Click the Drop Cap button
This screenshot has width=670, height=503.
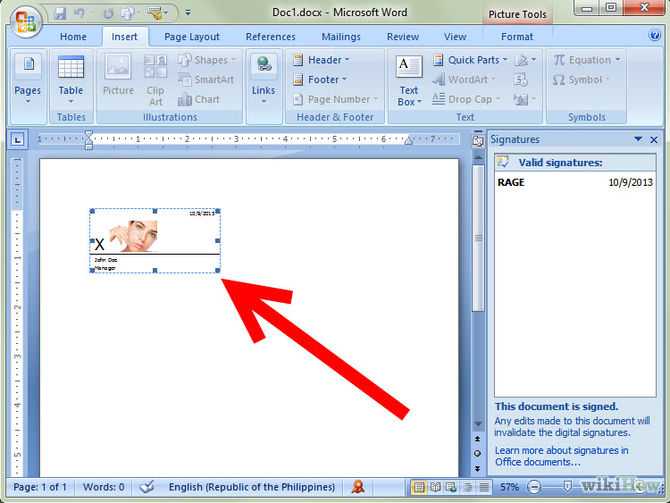point(466,100)
